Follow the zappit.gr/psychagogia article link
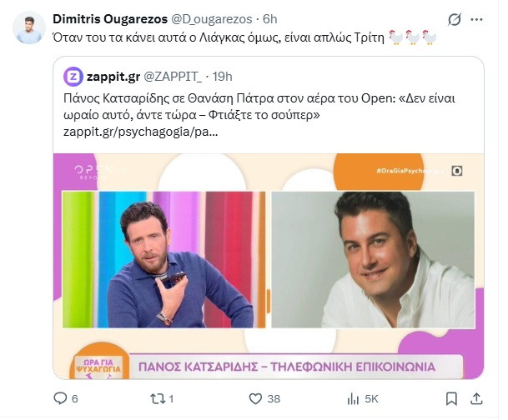This screenshot has width=508, height=420. click(141, 132)
